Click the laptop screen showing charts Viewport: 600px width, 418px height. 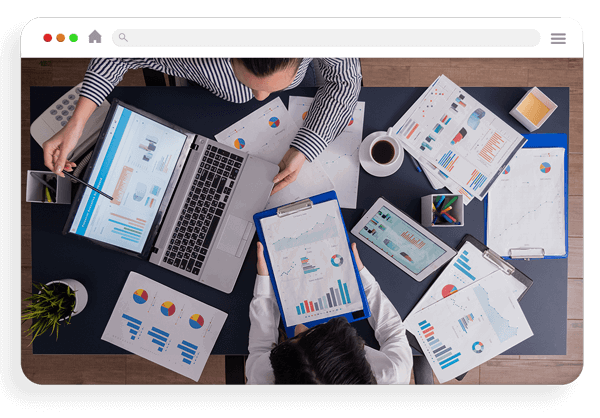click(x=128, y=180)
